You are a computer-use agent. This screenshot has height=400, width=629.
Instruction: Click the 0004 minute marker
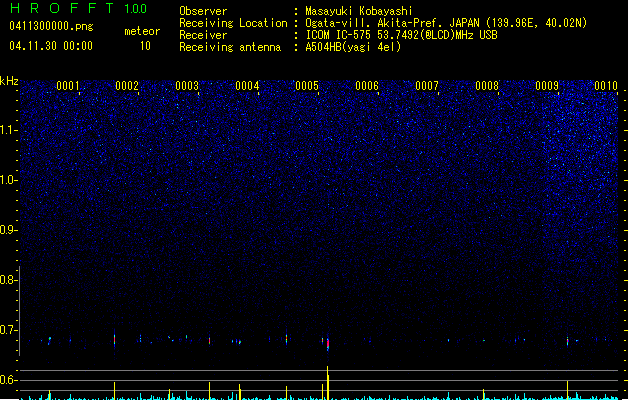tap(247, 86)
